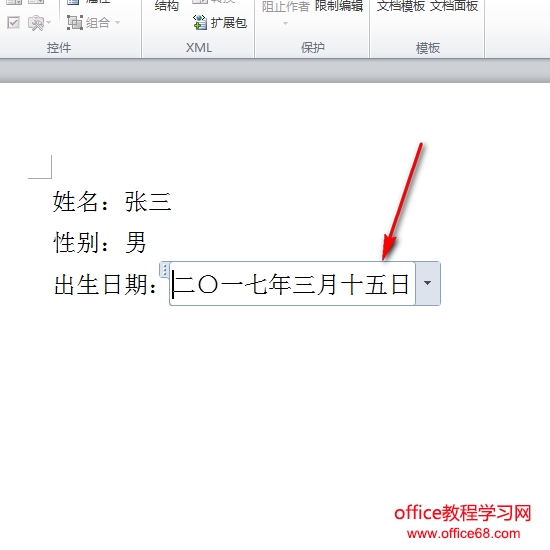This screenshot has height=550, width=550.
Task: Click the 属性 properties icon in 控件
Action: tap(73, 2)
